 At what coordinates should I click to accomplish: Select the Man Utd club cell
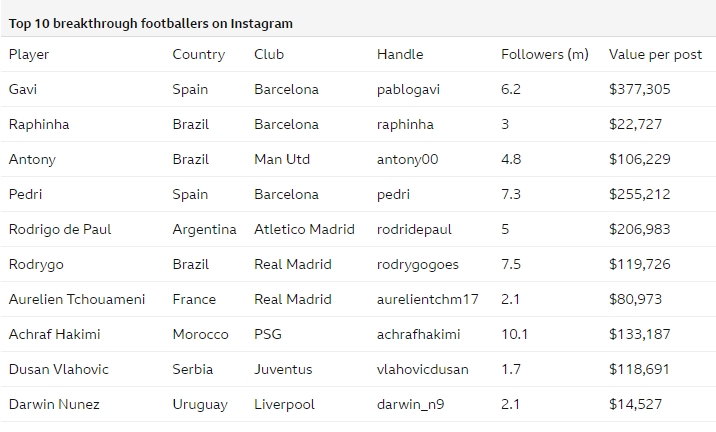click(282, 159)
